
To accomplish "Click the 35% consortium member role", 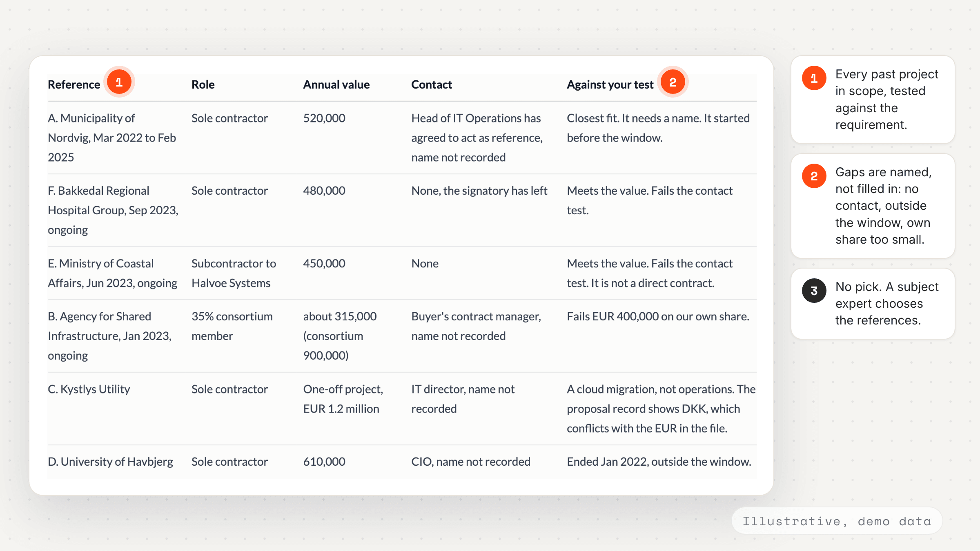I will [232, 326].
